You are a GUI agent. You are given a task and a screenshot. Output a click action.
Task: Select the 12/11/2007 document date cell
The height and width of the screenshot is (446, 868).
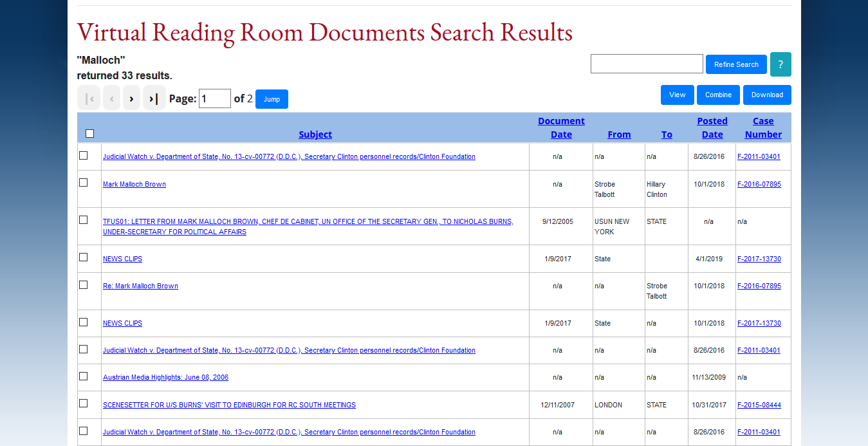tap(561, 405)
